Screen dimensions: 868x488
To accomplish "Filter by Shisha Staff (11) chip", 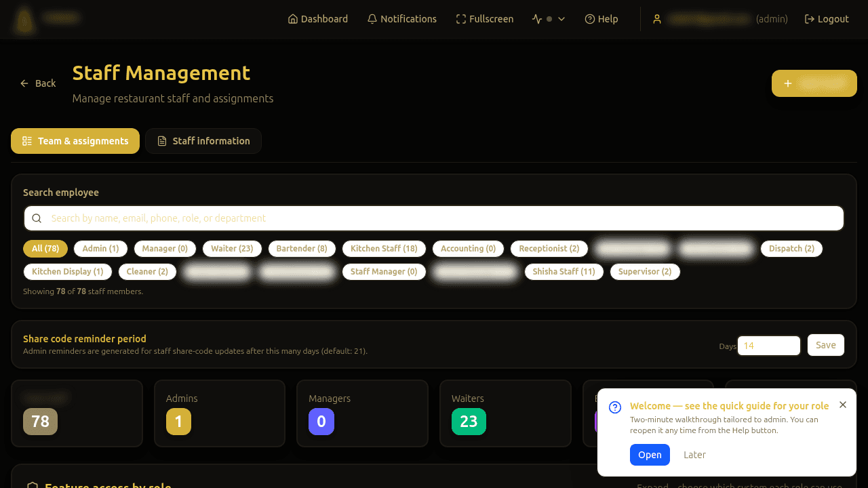I will pos(564,272).
